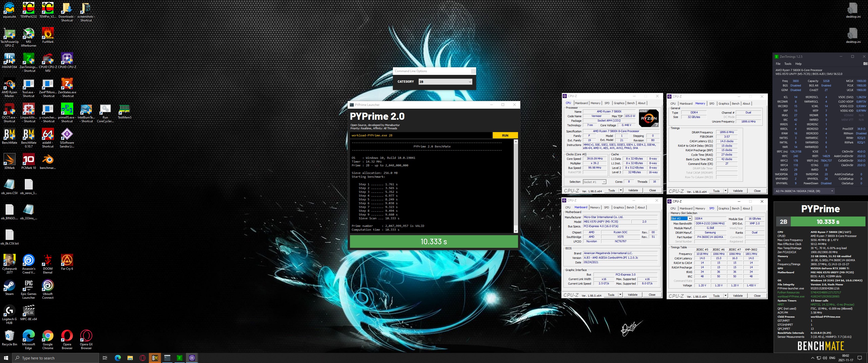Open About tab in CPU-Z motherboard window
Image resolution: width=868 pixels, height=363 pixels.
(x=641, y=207)
